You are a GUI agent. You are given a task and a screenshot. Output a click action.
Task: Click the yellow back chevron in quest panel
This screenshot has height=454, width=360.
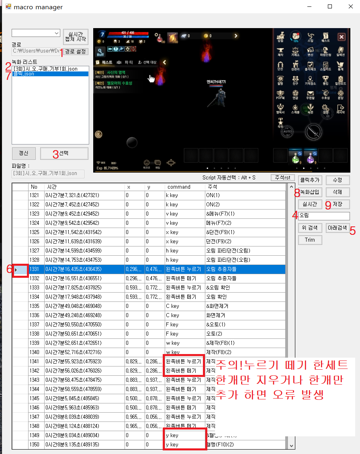(x=164, y=62)
